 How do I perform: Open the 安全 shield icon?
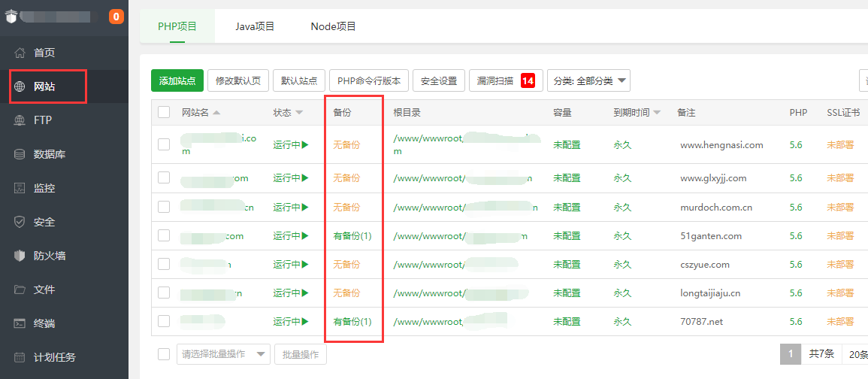tap(20, 222)
